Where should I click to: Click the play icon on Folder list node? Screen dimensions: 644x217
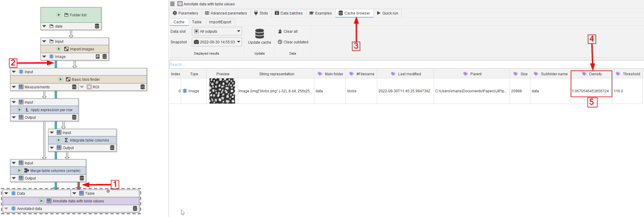click(x=59, y=15)
